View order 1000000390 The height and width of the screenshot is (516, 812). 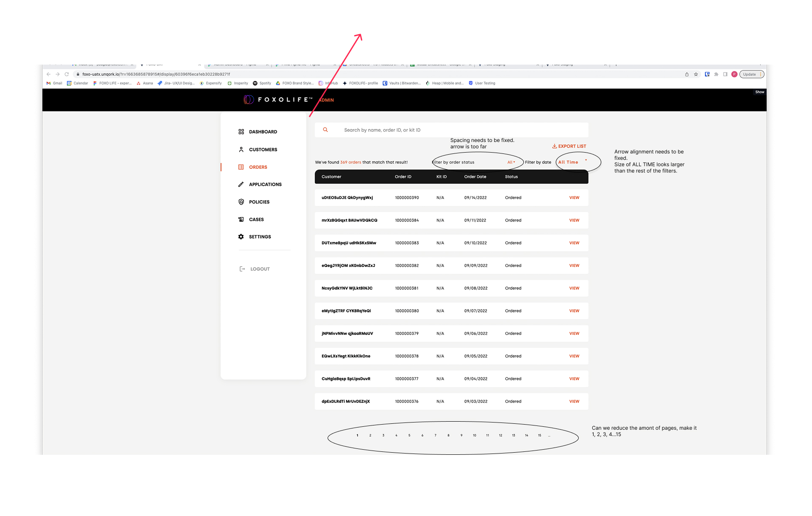(574, 198)
